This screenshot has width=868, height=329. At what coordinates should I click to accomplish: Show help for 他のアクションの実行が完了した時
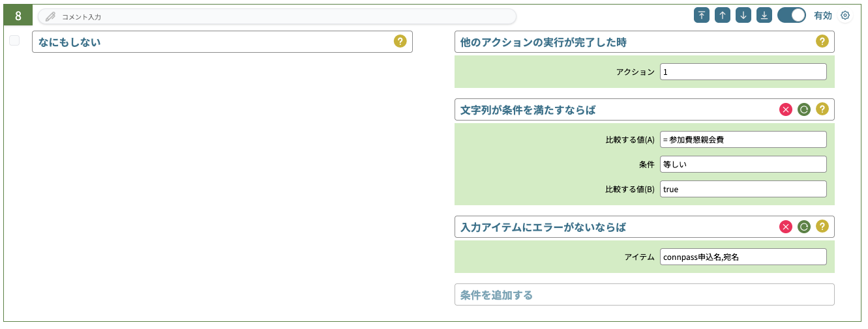822,41
